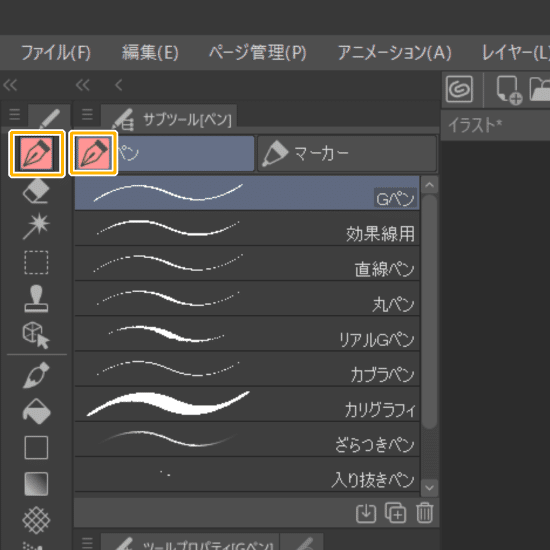550x550 pixels.
Task: Select the rectangular Selection area tool
Action: point(36,262)
